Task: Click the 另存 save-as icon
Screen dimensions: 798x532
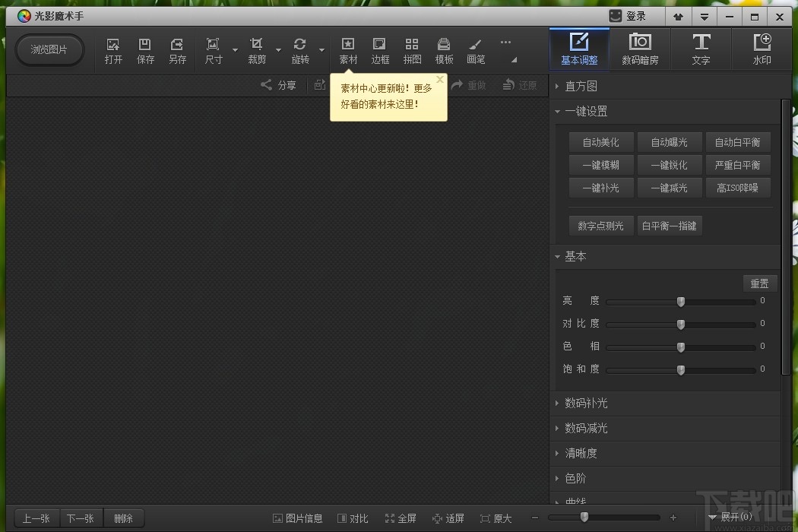Action: 177,51
